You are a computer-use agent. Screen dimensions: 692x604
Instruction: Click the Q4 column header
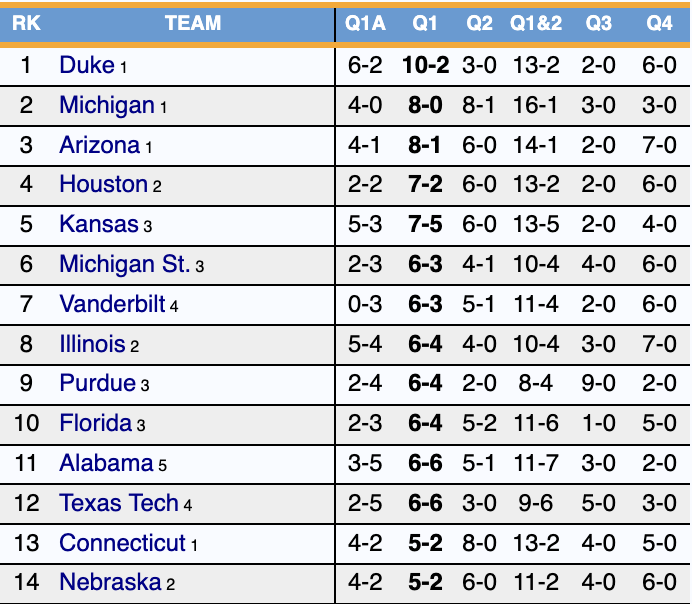click(x=659, y=23)
